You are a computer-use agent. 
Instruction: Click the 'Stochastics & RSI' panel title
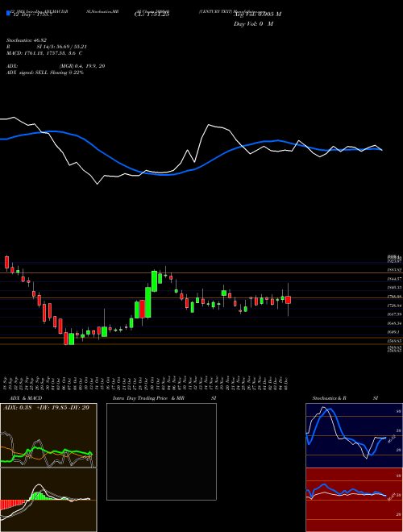click(x=345, y=398)
